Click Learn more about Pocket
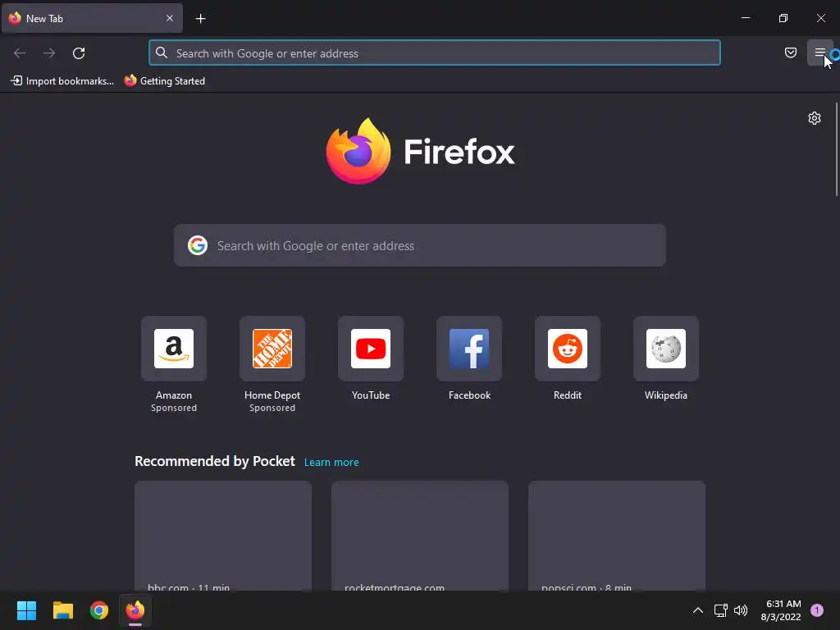This screenshot has width=840, height=630. (x=331, y=463)
